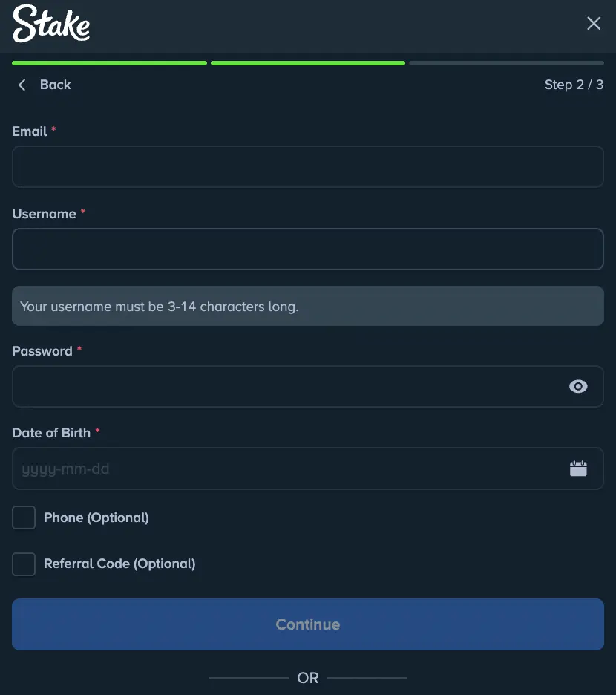Click into the Username text box
Screen dimensions: 616x695
pos(307,249)
